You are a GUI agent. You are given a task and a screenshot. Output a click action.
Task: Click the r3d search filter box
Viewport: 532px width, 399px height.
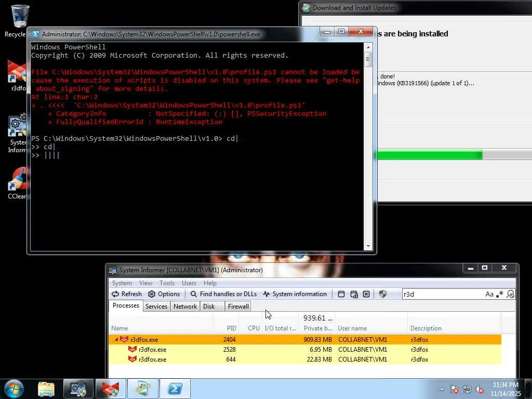(x=443, y=294)
